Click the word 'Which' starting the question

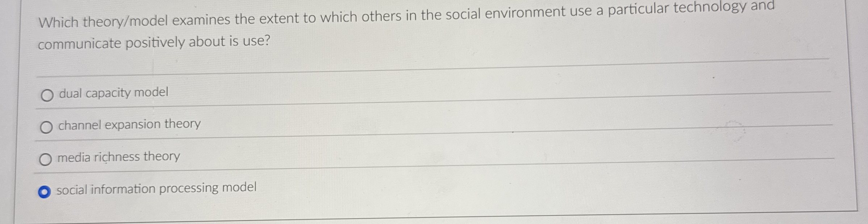click(58, 22)
